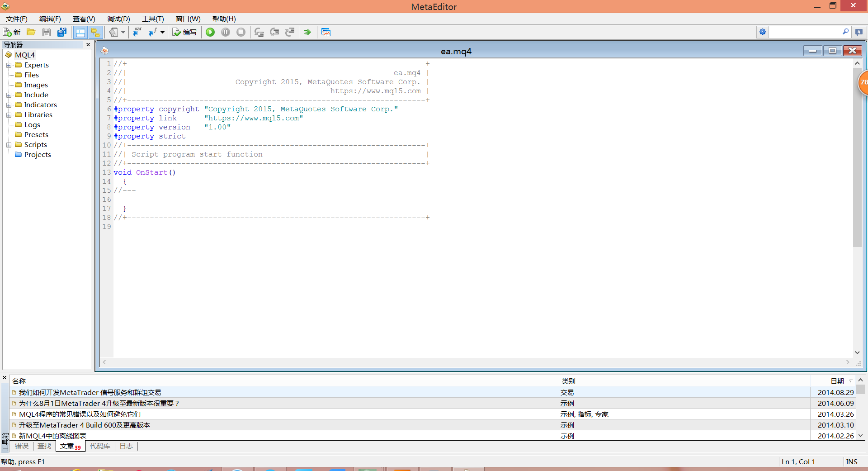Expand the Experts folder in the Navigator
This screenshot has width=868, height=471.
9,65
